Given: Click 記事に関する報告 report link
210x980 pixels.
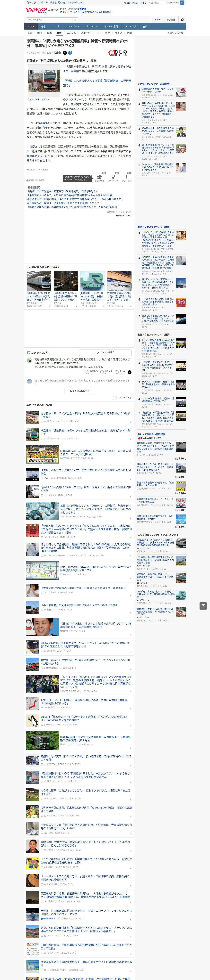Looking at the screenshot, I should [x=36, y=180].
